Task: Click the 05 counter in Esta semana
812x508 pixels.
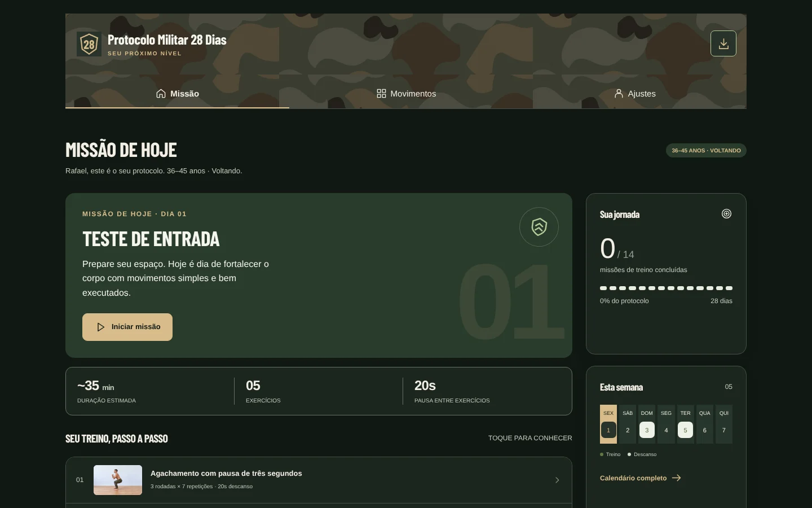Action: tap(729, 387)
